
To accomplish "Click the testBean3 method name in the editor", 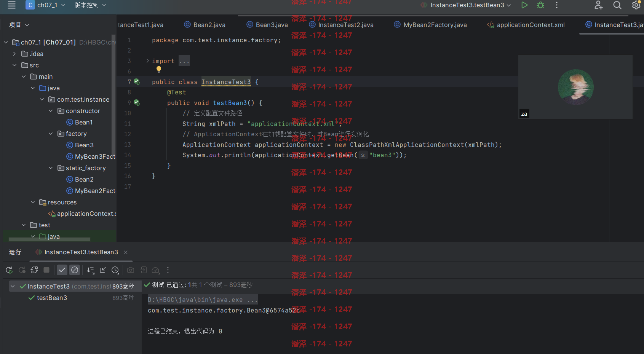I will pyautogui.click(x=230, y=103).
